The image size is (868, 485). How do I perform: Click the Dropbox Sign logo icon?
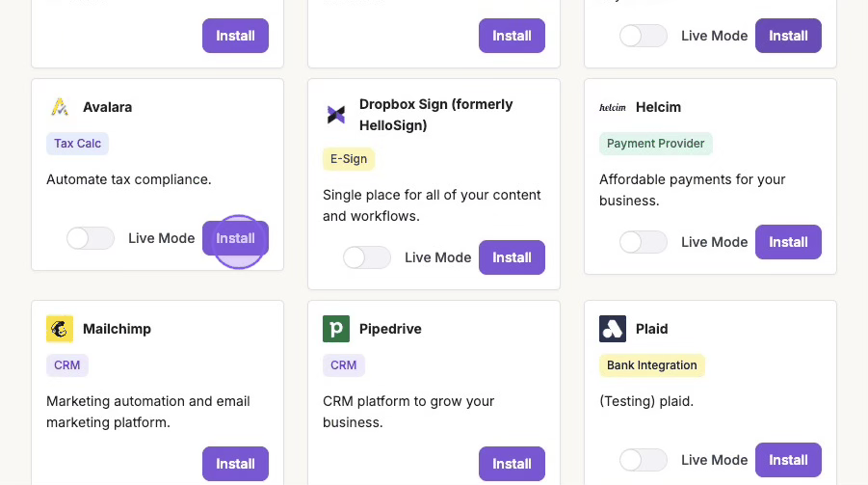tap(336, 115)
